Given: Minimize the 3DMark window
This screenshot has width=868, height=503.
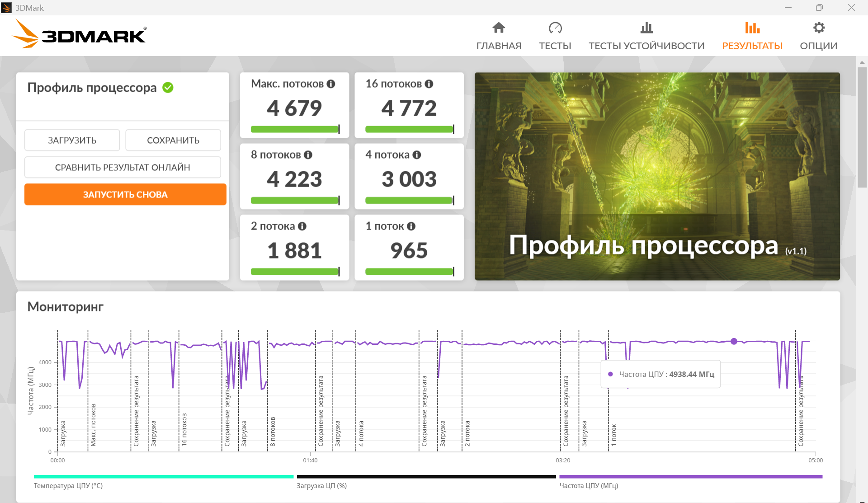Looking at the screenshot, I should click(x=788, y=8).
